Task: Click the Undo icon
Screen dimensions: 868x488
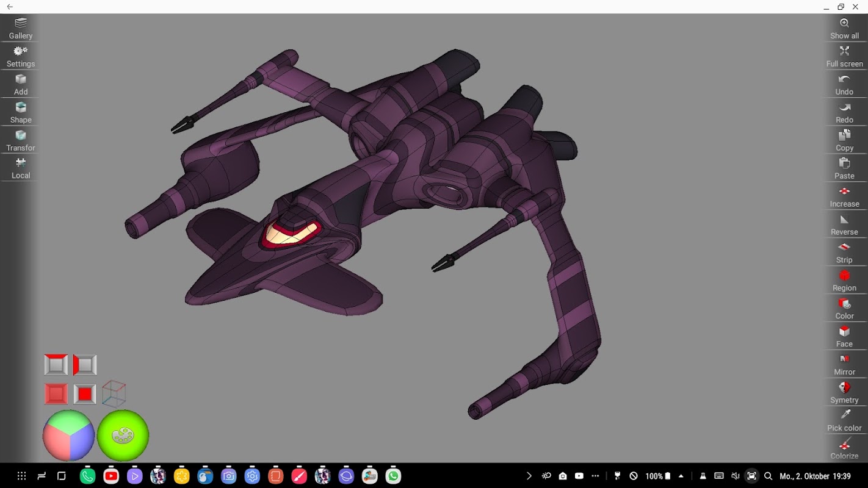Action: pyautogui.click(x=844, y=84)
